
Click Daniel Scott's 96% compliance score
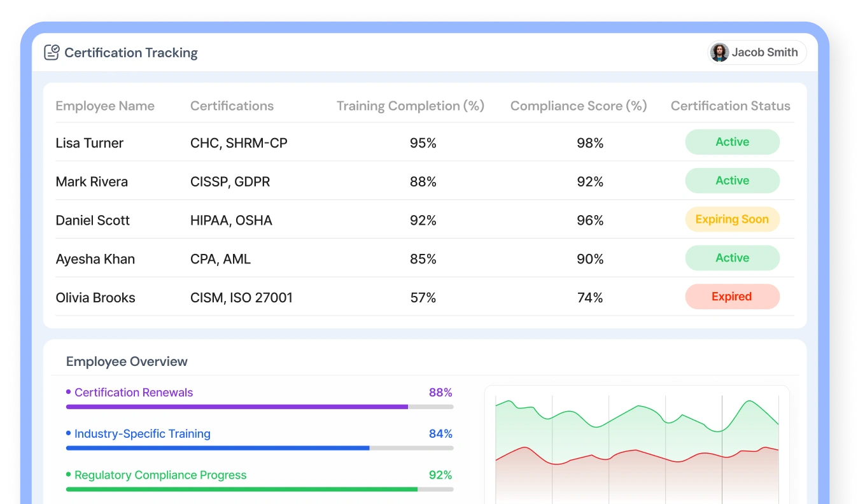[x=590, y=221]
